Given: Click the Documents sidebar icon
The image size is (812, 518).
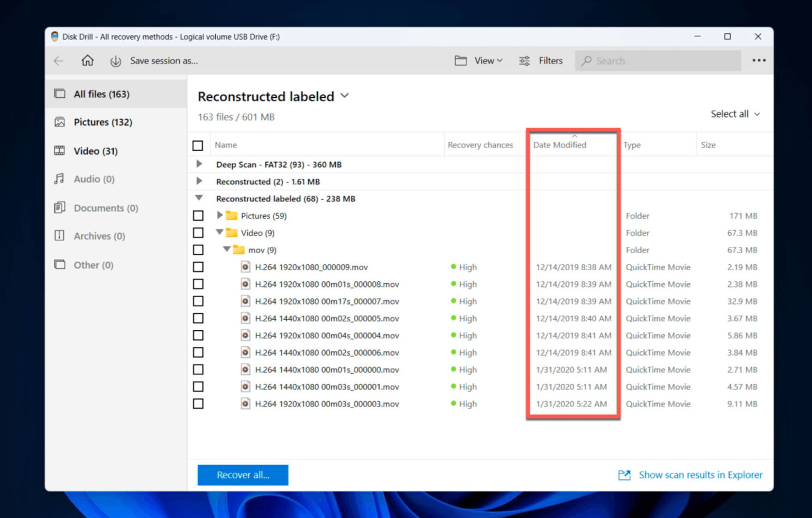Looking at the screenshot, I should [x=60, y=208].
